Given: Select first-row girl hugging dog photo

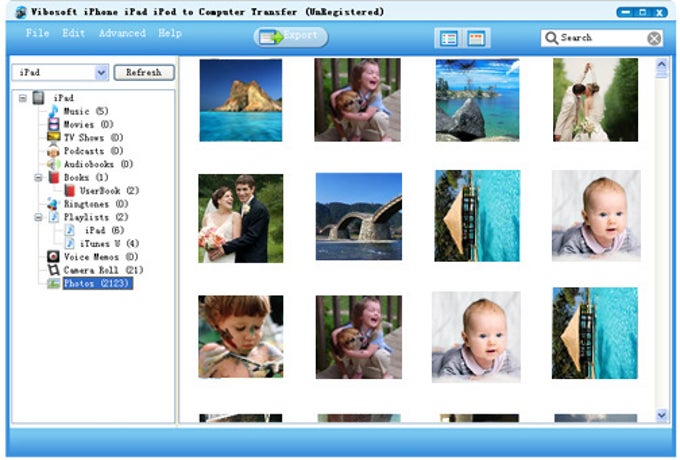Looking at the screenshot, I should (x=357, y=100).
